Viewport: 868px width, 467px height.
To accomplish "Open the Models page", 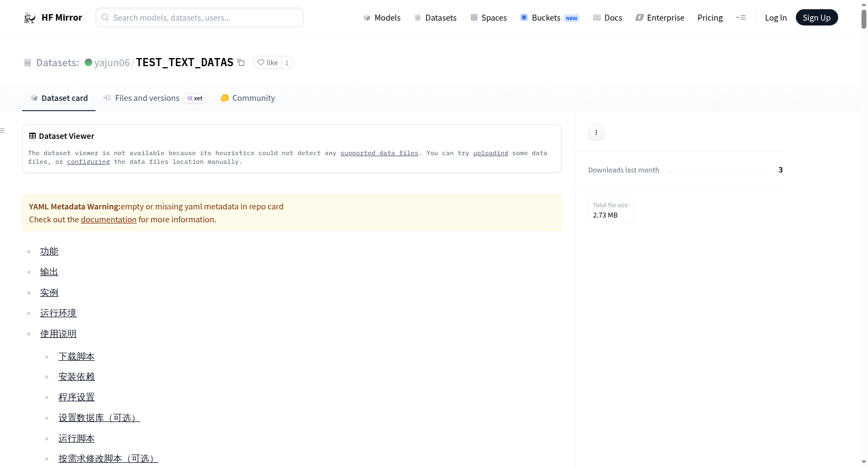I will tap(382, 18).
